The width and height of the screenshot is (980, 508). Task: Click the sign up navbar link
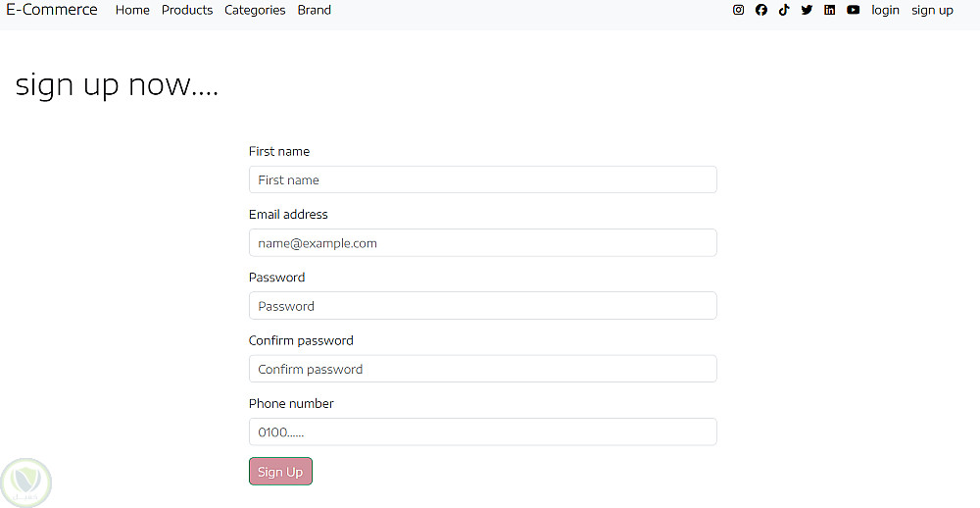[932, 10]
